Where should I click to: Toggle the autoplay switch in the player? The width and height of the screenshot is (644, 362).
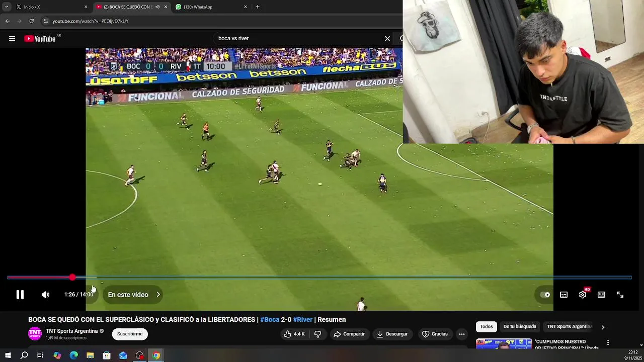545,295
